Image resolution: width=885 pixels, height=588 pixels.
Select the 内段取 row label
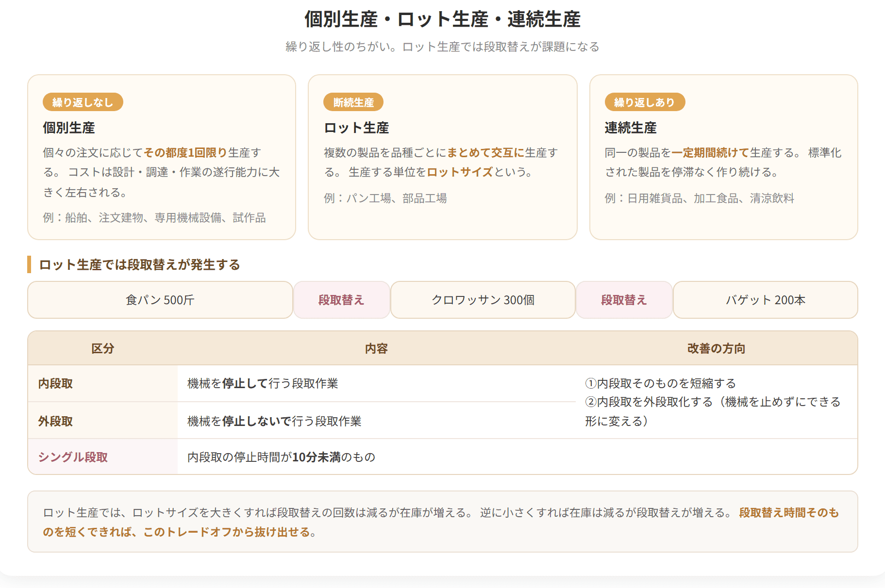(56, 384)
